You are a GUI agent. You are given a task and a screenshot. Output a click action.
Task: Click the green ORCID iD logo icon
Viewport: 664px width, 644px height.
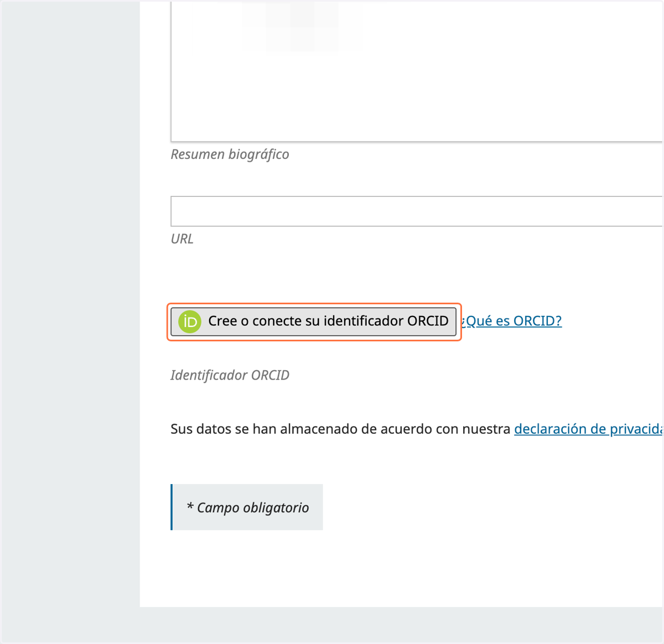pyautogui.click(x=190, y=321)
